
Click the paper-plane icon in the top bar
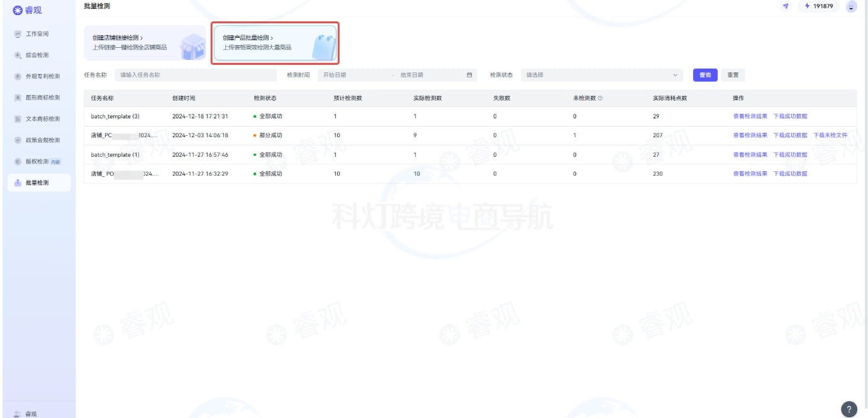coord(786,6)
